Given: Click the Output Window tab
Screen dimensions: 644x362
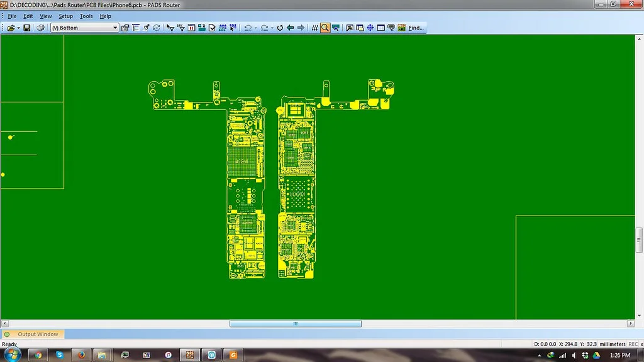Looking at the screenshot, I should coord(33,334).
